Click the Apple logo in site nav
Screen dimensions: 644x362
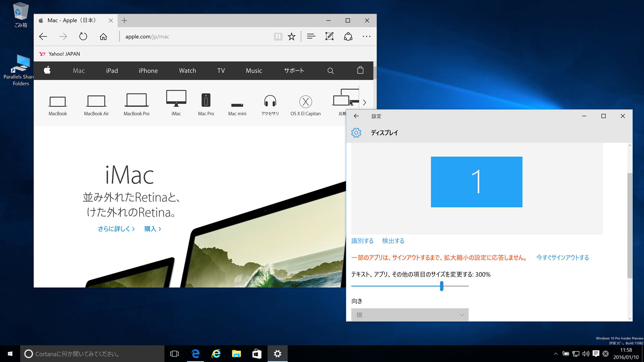(x=47, y=70)
